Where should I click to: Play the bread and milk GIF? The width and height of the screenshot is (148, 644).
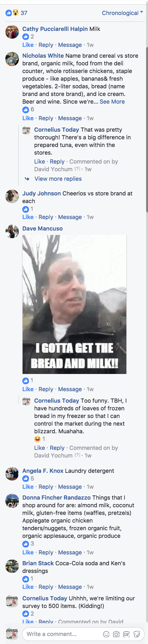(74, 304)
